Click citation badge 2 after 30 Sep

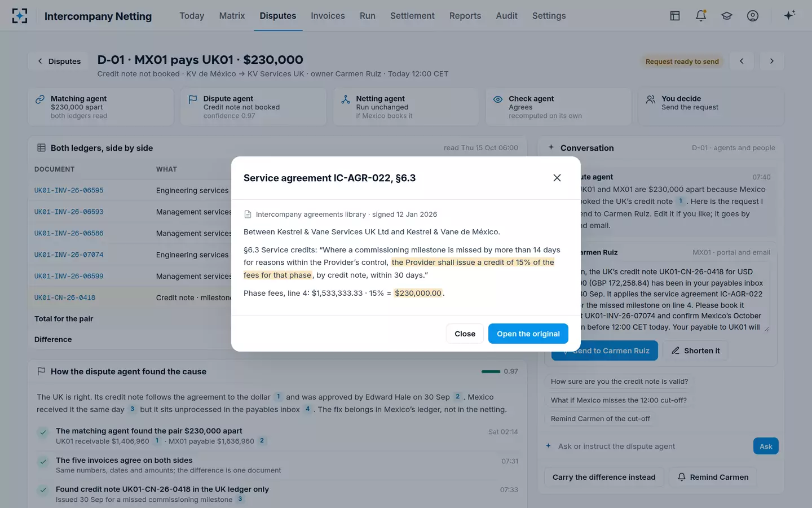pyautogui.click(x=457, y=397)
